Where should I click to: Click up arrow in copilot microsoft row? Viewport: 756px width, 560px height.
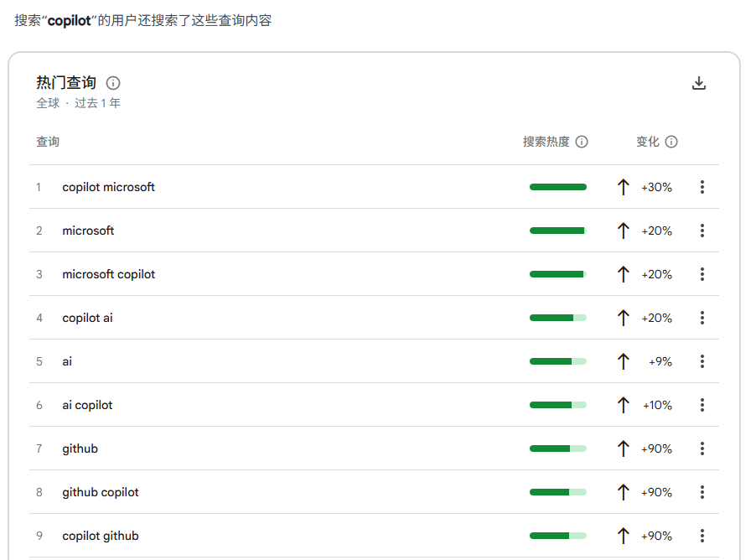tap(623, 187)
